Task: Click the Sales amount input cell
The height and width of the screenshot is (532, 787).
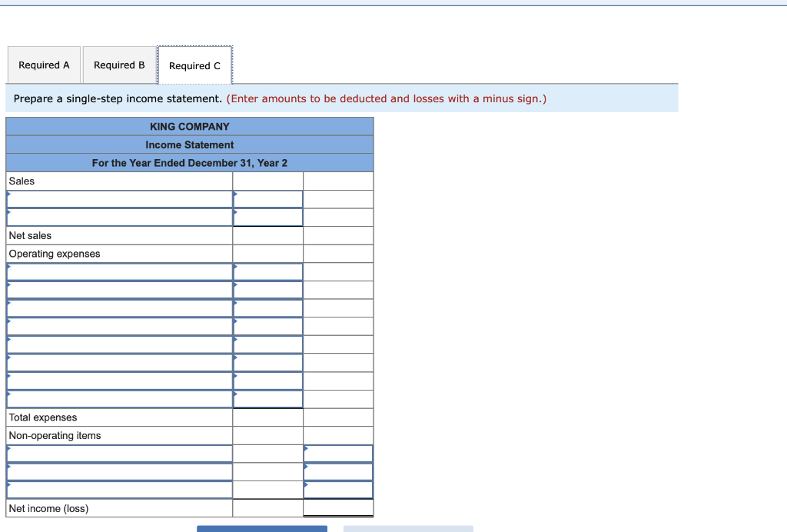Action: pyautogui.click(x=267, y=181)
